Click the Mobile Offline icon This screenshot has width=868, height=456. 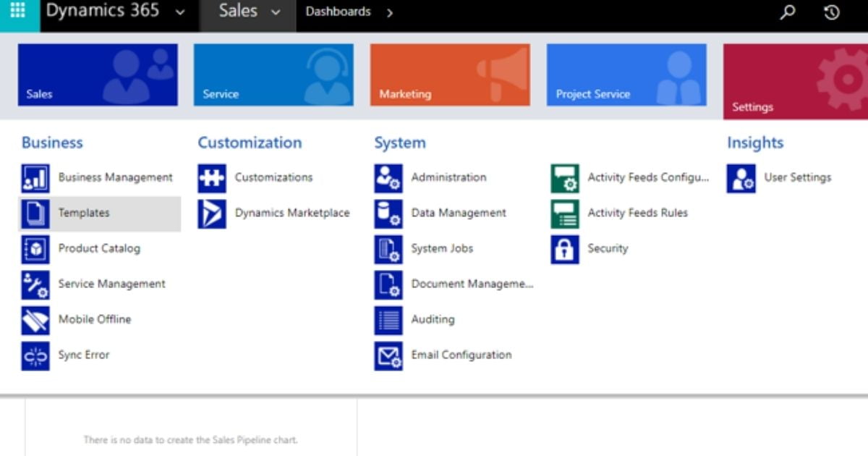(35, 320)
